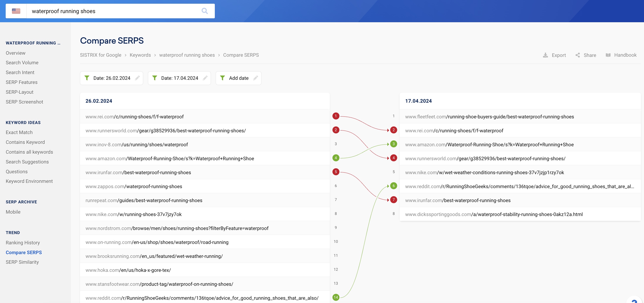This screenshot has width=644, height=303.
Task: Click the Share button
Action: click(585, 55)
